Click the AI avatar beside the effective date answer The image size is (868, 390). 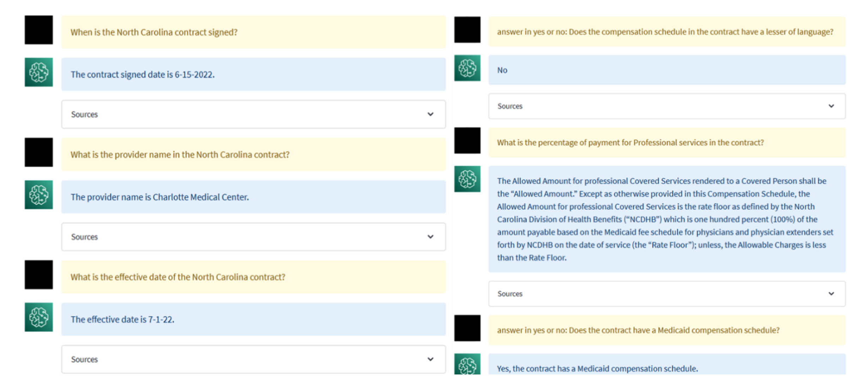point(39,317)
